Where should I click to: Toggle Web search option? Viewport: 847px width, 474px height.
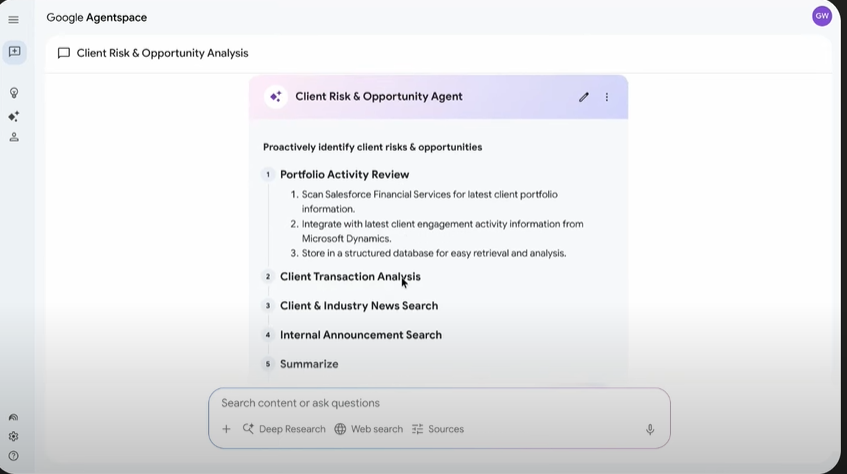369,429
